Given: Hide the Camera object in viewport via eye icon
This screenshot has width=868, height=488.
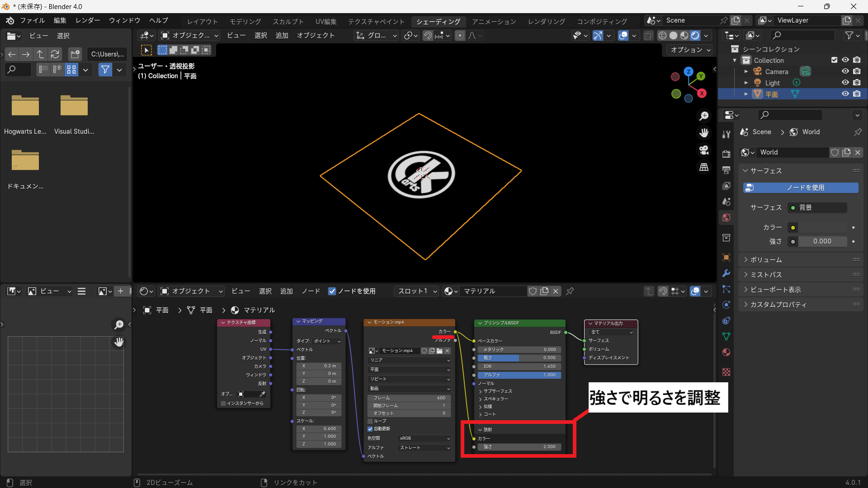Looking at the screenshot, I should coord(845,71).
